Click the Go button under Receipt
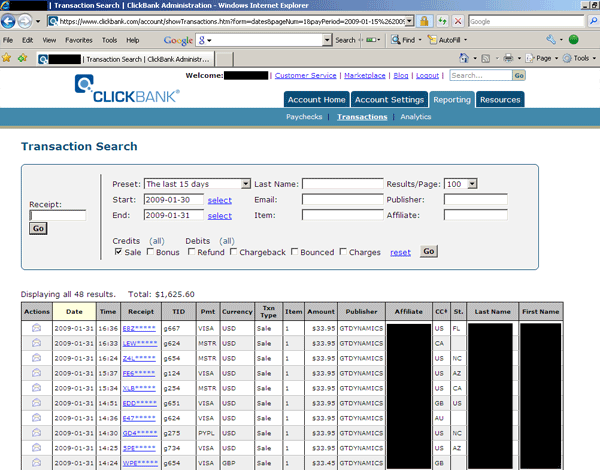600x470 pixels. click(x=38, y=228)
